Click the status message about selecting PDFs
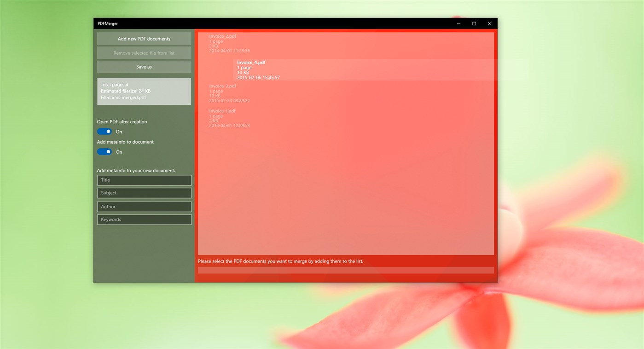Viewport: 644px width, 349px height. (280, 261)
